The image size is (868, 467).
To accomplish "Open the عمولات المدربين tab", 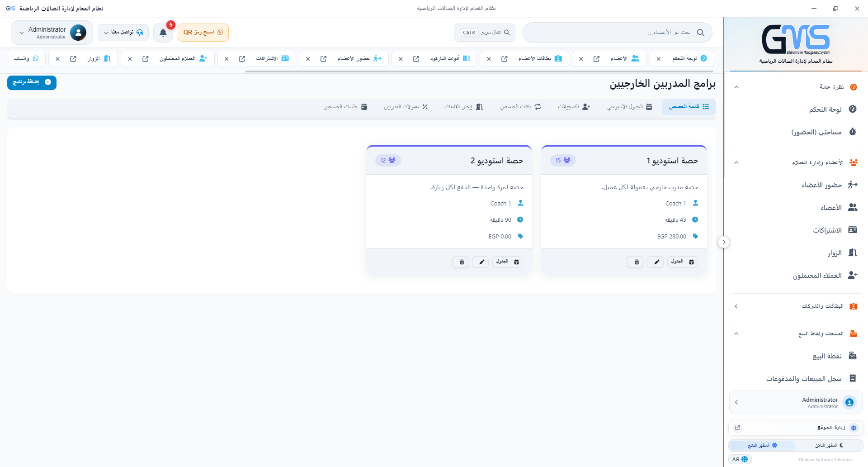I will pos(406,107).
